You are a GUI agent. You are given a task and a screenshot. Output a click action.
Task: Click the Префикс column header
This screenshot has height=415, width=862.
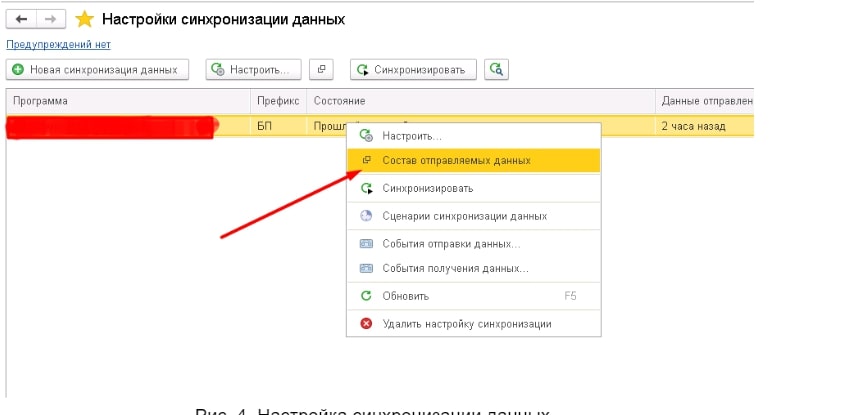click(277, 101)
